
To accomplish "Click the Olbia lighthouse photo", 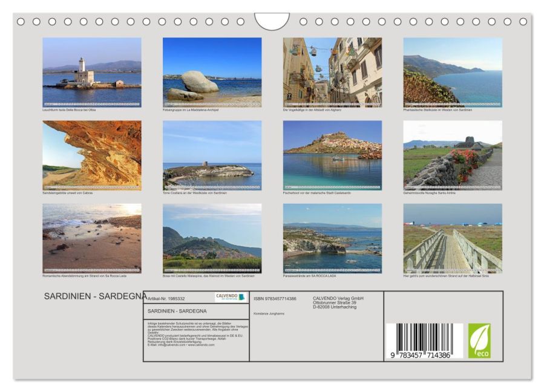I will 92,73.
